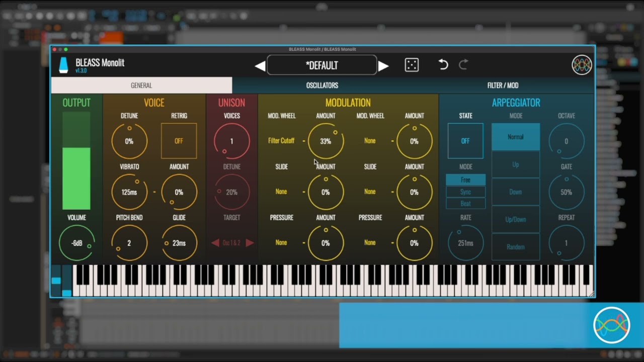
Task: Click the BLEASS Monolit title text
Action: [100, 63]
